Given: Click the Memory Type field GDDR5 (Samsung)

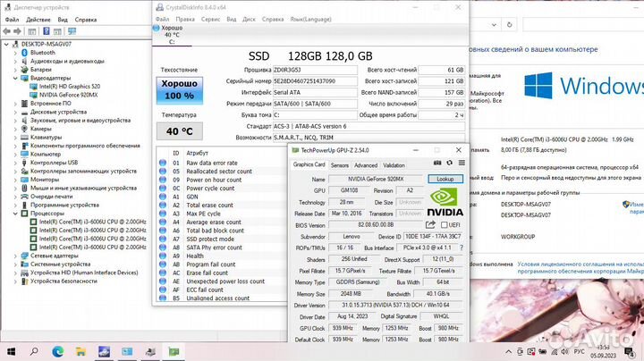Looking at the screenshot, I should pyautogui.click(x=357, y=282).
